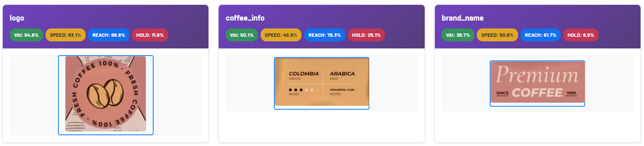The height and width of the screenshot is (146, 644).
Task: Open the coffee beans logo thumbnail
Action: [x=106, y=95]
